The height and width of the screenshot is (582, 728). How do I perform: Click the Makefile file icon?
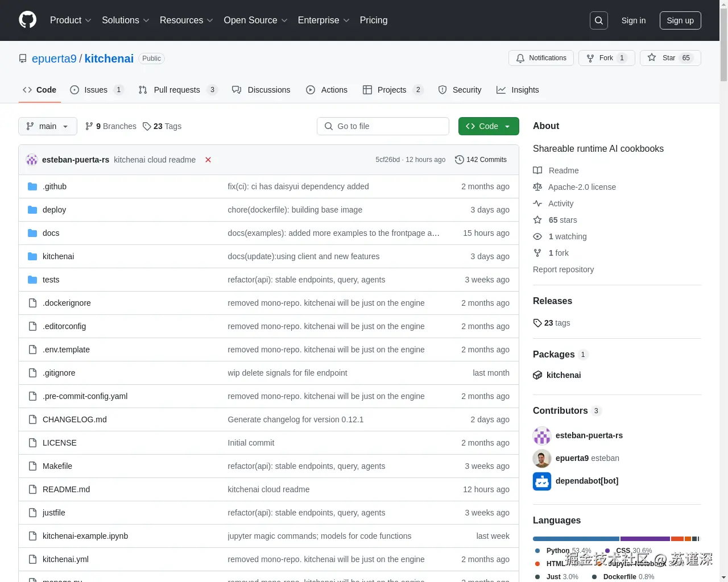click(32, 466)
